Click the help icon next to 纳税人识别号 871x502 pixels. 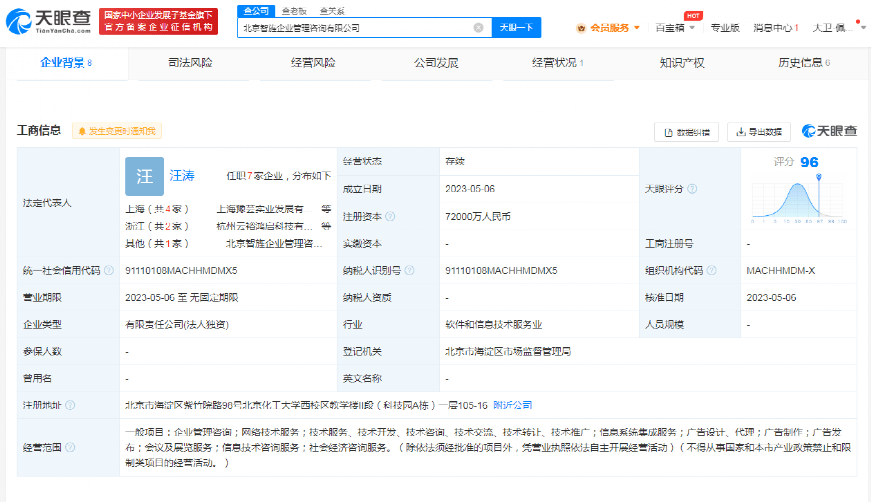coord(409,270)
